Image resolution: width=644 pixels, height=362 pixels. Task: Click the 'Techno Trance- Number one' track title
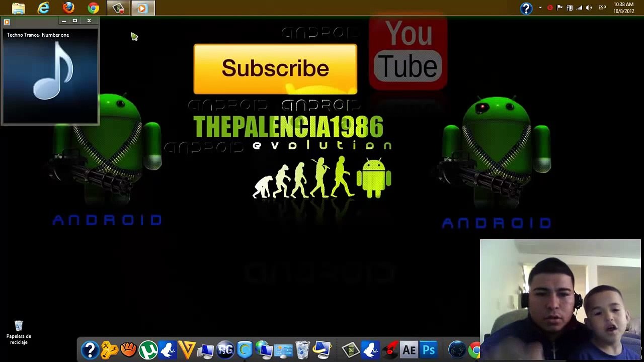[x=38, y=35]
